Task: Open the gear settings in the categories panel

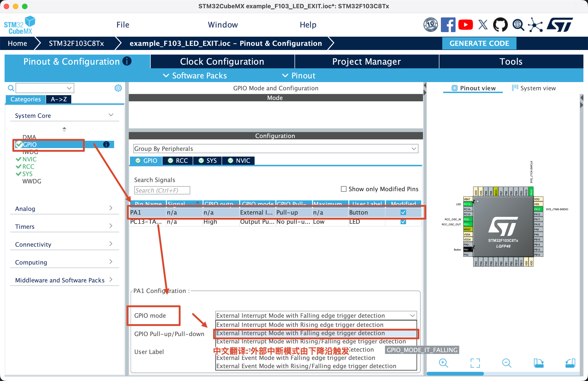Action: (118, 88)
